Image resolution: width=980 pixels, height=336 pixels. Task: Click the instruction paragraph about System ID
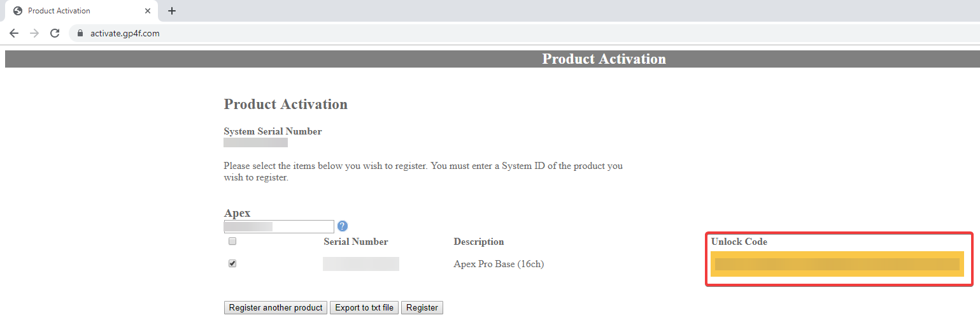tap(423, 172)
